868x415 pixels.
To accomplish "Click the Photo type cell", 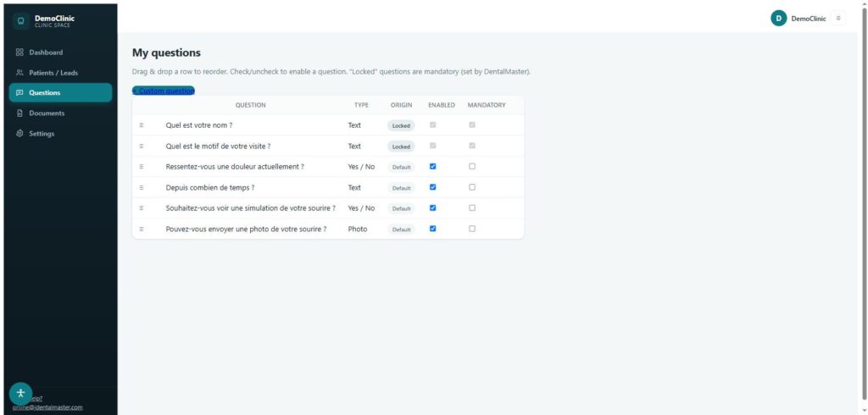I will click(x=357, y=229).
